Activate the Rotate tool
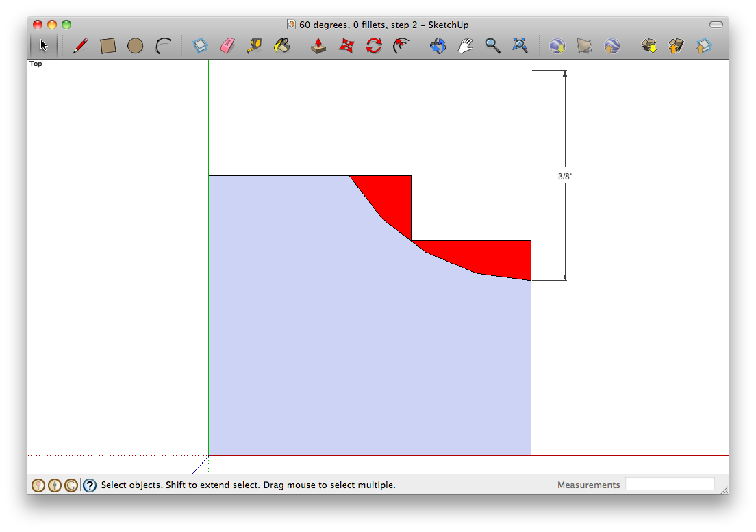The width and height of the screenshot is (756, 532). pyautogui.click(x=373, y=45)
